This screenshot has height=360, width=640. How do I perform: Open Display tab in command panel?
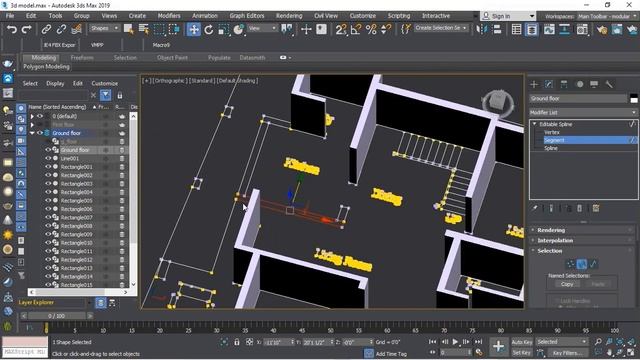coord(594,84)
